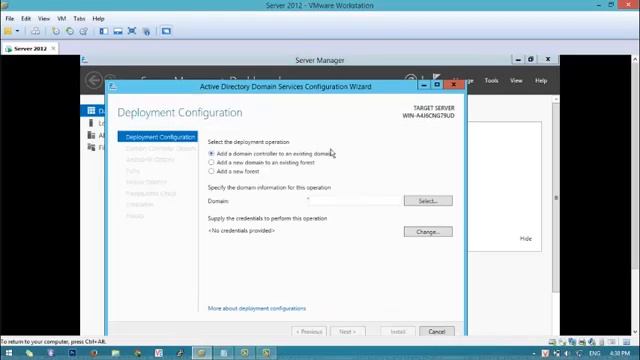Open the VM menu
Viewport: 640px width, 360px height.
point(62,19)
